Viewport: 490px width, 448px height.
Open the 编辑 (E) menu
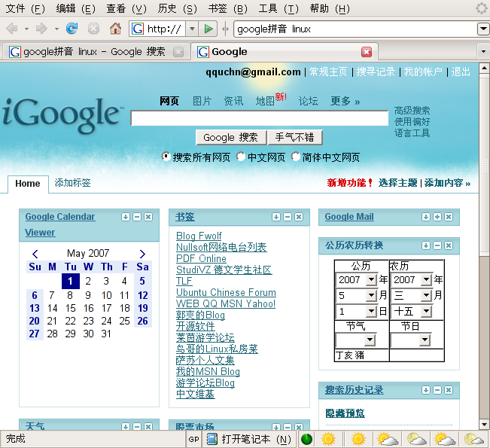pyautogui.click(x=75, y=8)
